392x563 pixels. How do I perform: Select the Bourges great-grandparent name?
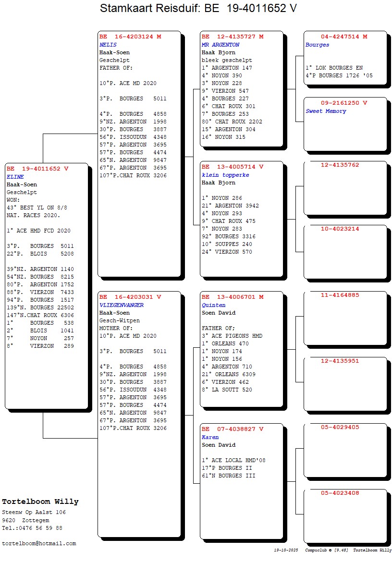(x=317, y=45)
